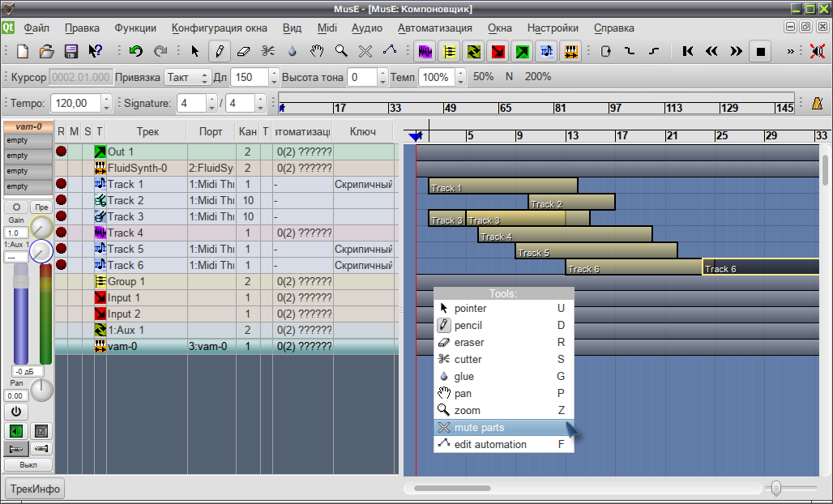Toggle the record-arm dot for Track 1
Viewport: 833px width, 504px height.
(61, 184)
